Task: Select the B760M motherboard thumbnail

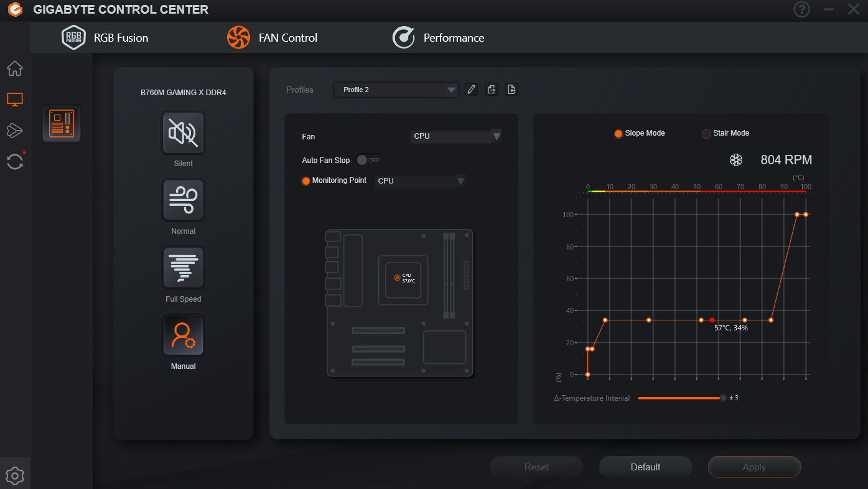Action: (x=62, y=123)
